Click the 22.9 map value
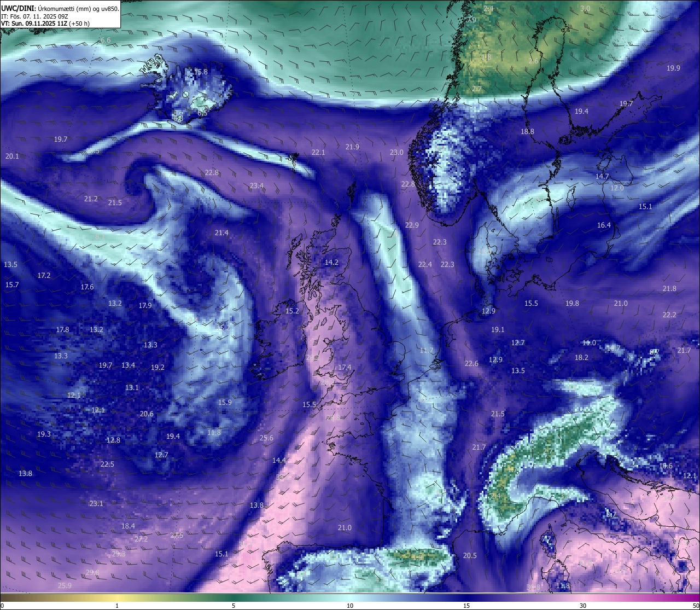The image size is (700, 610). coord(412,225)
